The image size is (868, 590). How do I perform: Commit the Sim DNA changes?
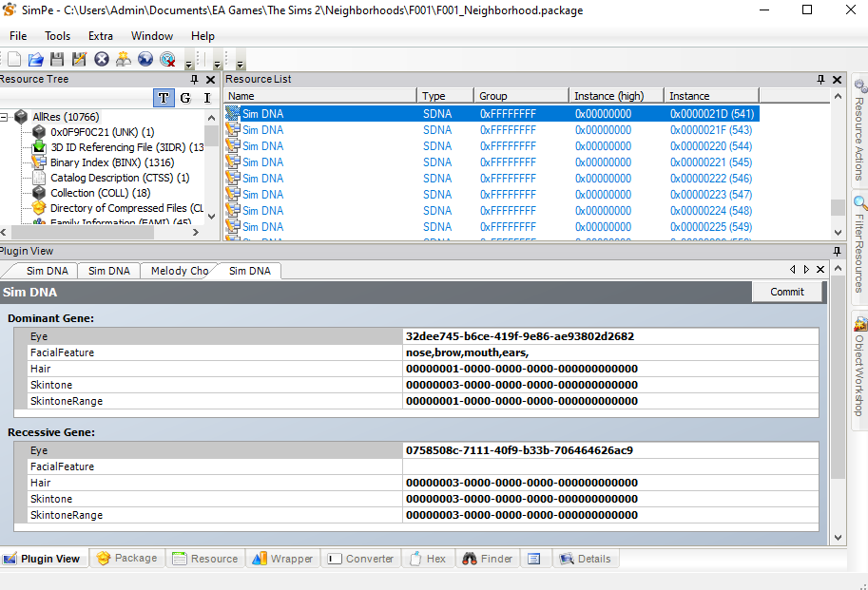pos(786,292)
